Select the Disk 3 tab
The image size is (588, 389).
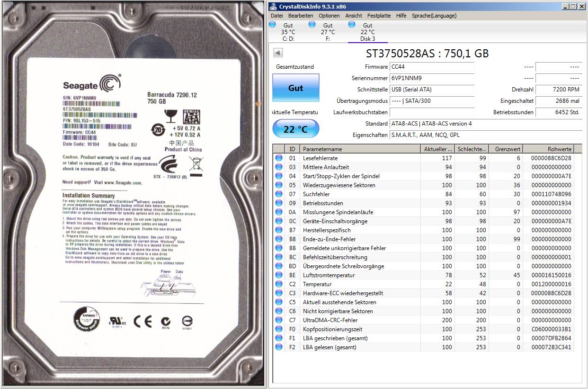367,32
